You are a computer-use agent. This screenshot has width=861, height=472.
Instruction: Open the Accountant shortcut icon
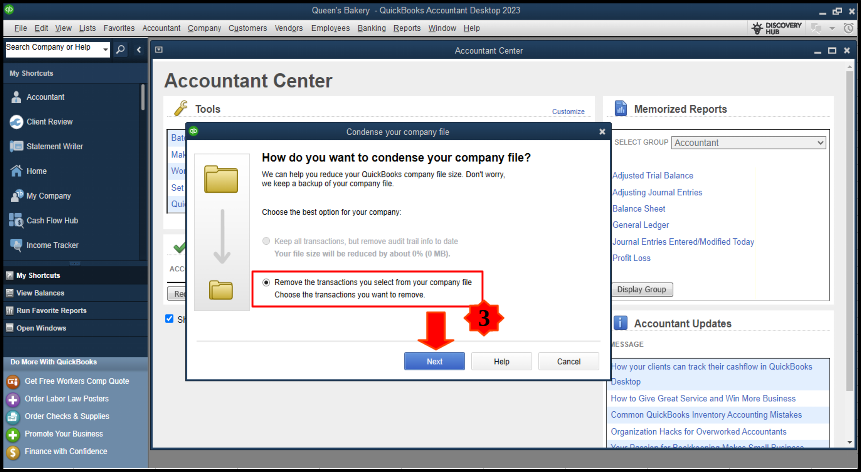(16, 97)
